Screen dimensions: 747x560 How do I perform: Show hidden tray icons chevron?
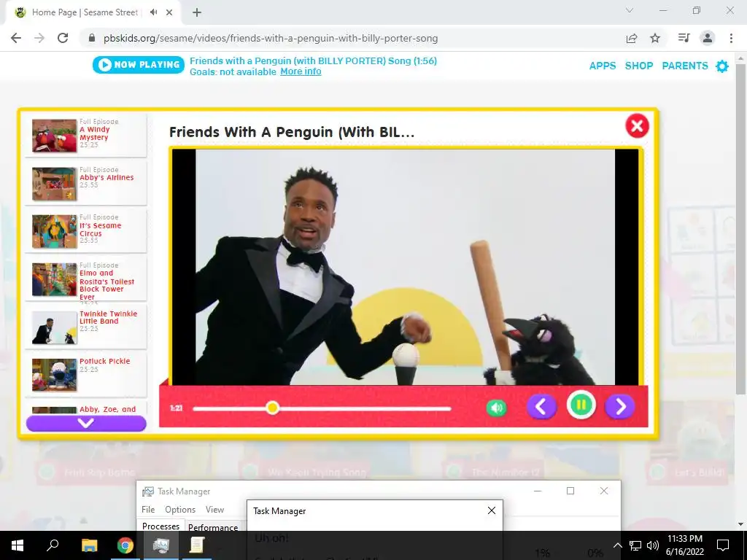click(x=617, y=545)
